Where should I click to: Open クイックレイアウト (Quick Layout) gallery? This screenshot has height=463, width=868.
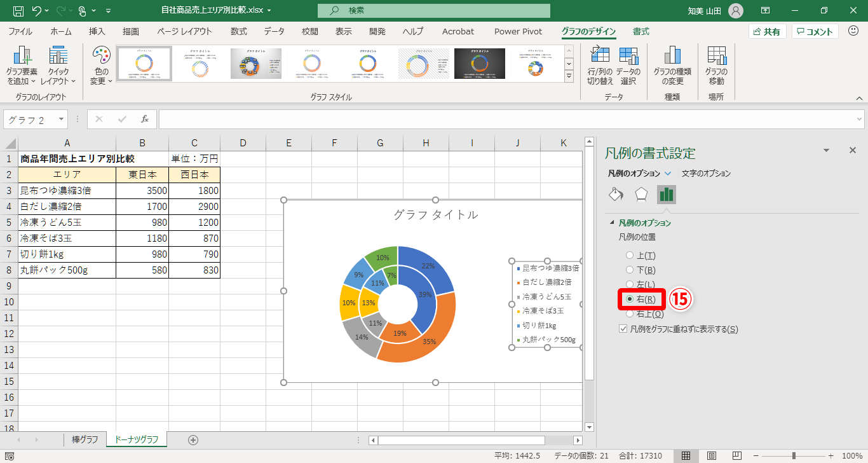coord(58,66)
